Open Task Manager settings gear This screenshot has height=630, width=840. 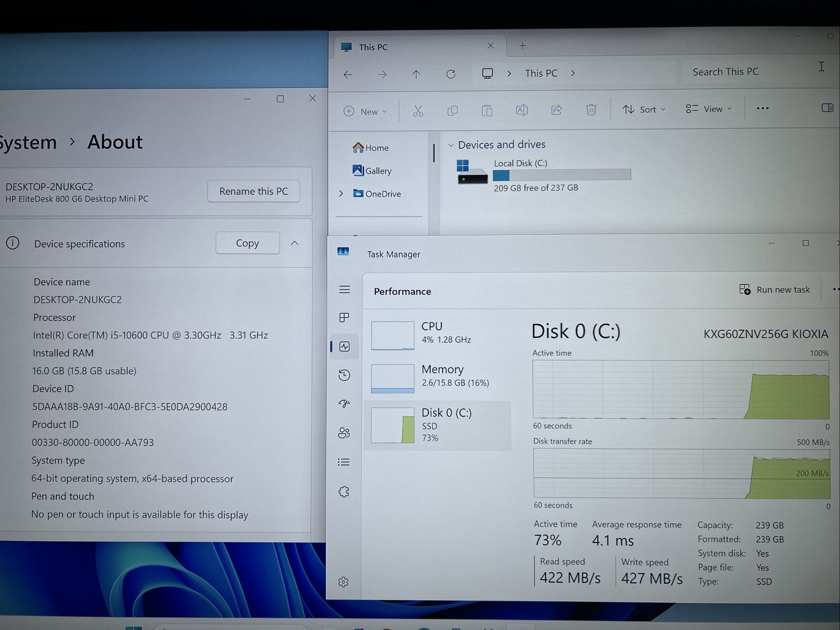343,582
